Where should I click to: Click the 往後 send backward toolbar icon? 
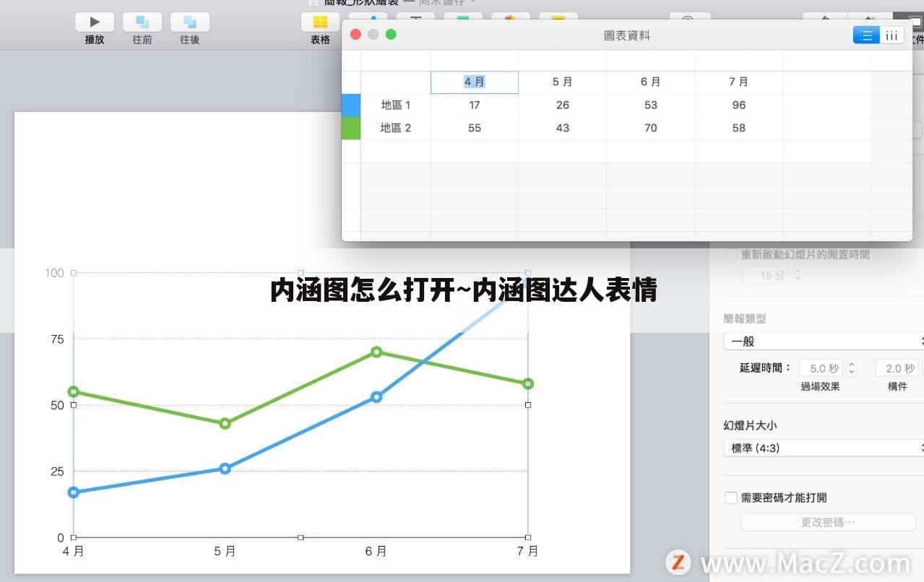click(x=190, y=22)
